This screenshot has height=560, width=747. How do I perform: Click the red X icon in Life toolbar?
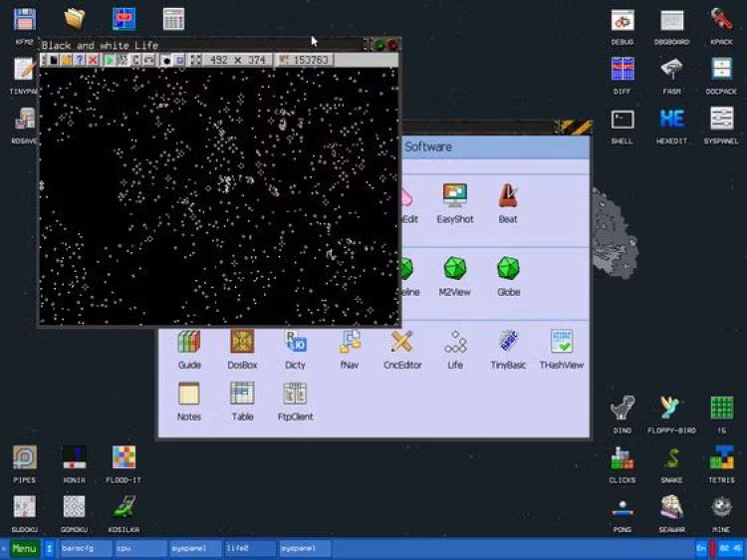coord(93,61)
